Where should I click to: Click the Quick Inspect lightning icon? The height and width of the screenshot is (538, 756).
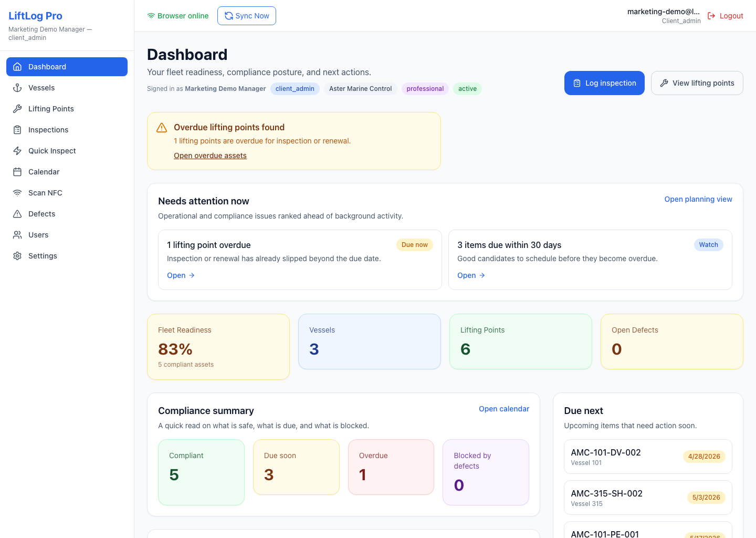[x=17, y=151]
